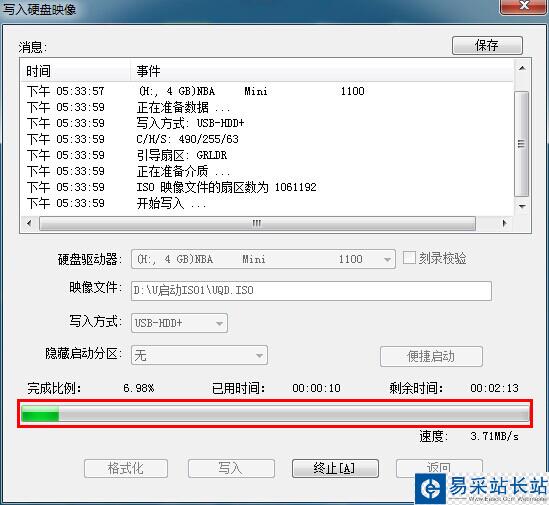Image resolution: width=549 pixels, height=505 pixels.
Task: Select the 开始写入 log row
Action: click(267, 203)
